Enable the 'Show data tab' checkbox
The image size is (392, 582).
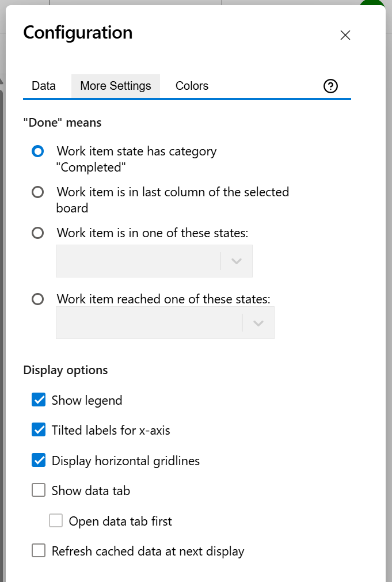38,490
